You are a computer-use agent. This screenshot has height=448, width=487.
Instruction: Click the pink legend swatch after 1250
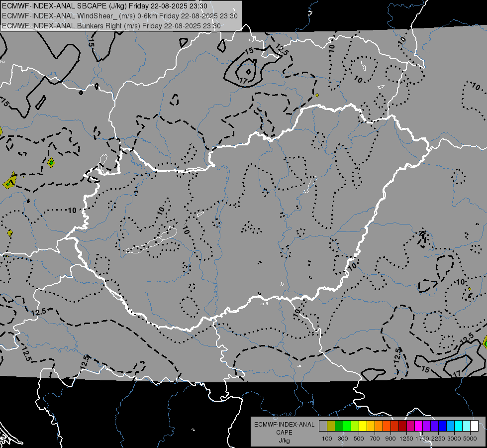(x=410, y=426)
